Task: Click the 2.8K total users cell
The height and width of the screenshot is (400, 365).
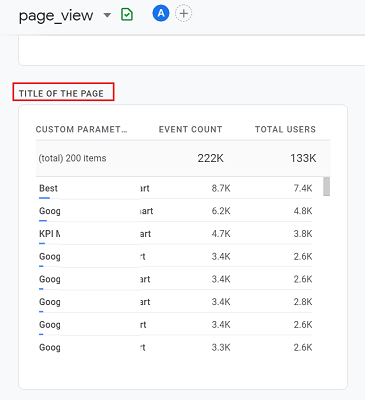Action: pos(303,302)
